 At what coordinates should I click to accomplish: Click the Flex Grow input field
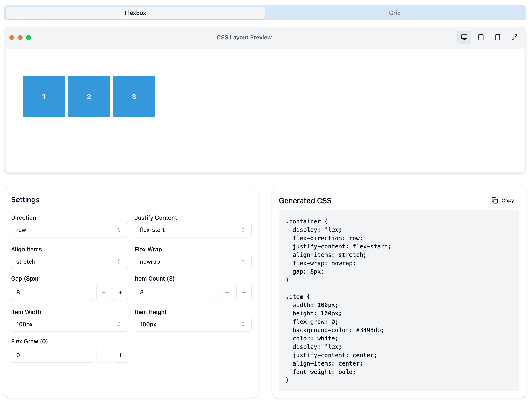click(52, 355)
